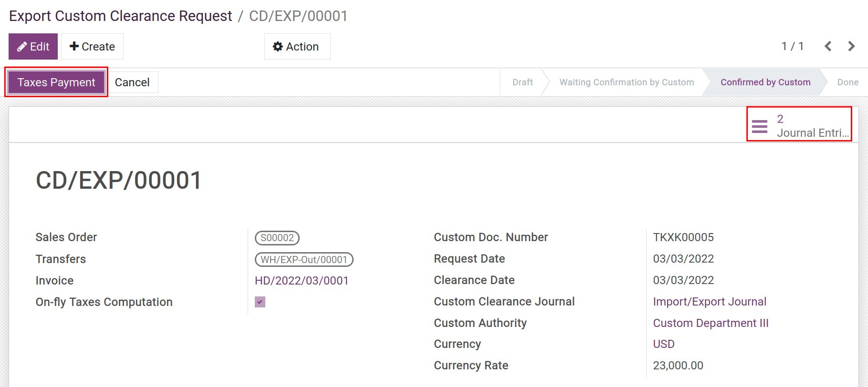868x387 pixels.
Task: Open Custom Department III link
Action: tap(711, 323)
